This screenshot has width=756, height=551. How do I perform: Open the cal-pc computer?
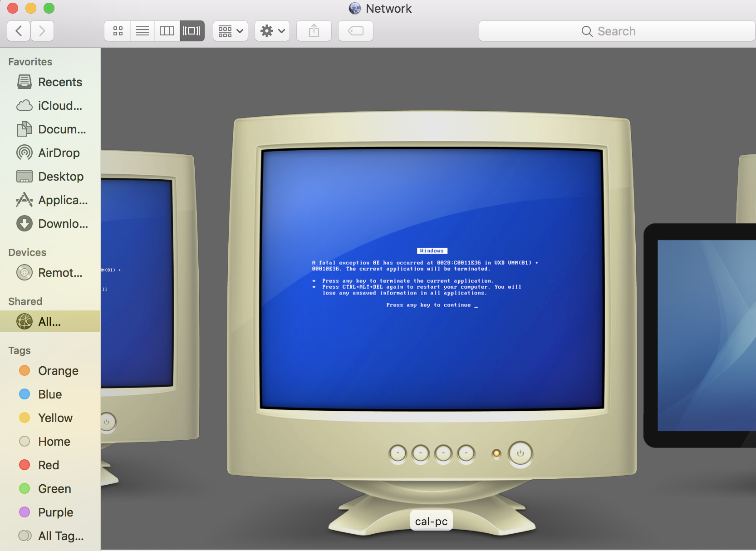(x=430, y=520)
